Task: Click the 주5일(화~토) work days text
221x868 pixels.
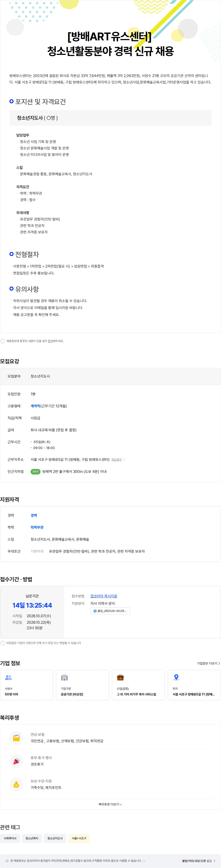Action: [42, 442]
